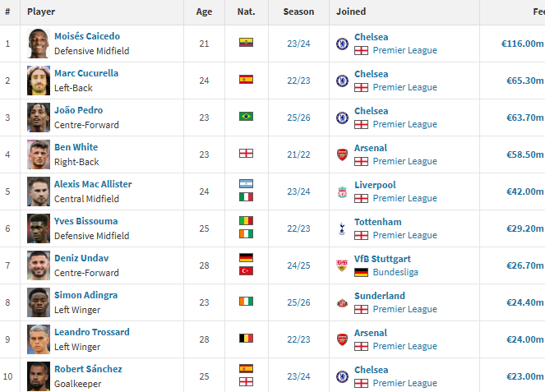Open Yves Bissouma player profile link
The width and height of the screenshot is (545, 392).
point(85,221)
